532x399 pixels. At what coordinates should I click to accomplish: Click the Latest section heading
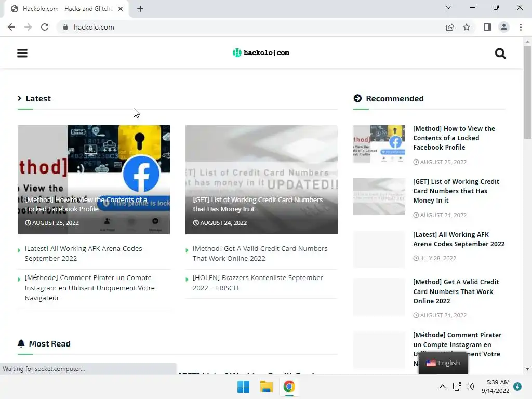click(x=38, y=98)
